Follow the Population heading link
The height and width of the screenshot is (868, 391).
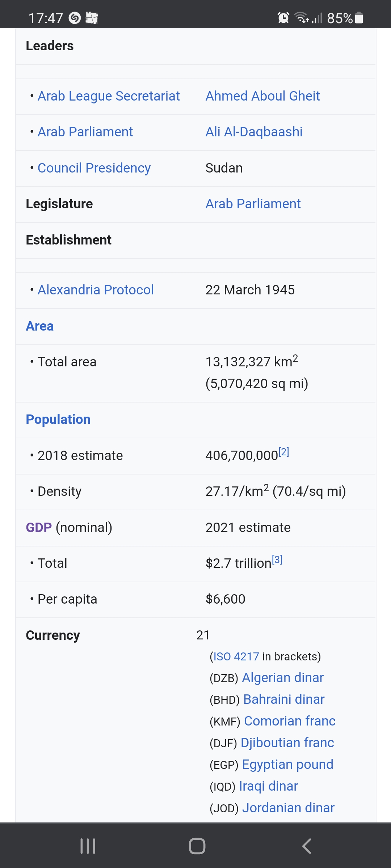point(58,420)
